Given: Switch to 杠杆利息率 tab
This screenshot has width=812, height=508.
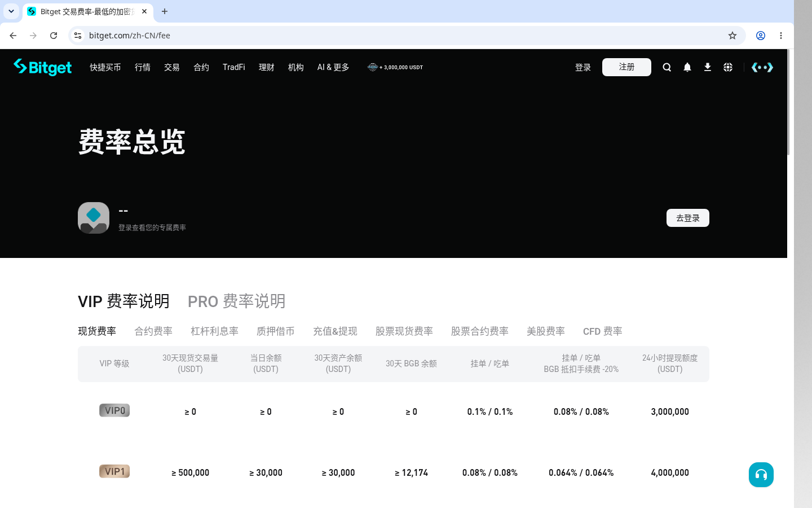Looking at the screenshot, I should [214, 331].
